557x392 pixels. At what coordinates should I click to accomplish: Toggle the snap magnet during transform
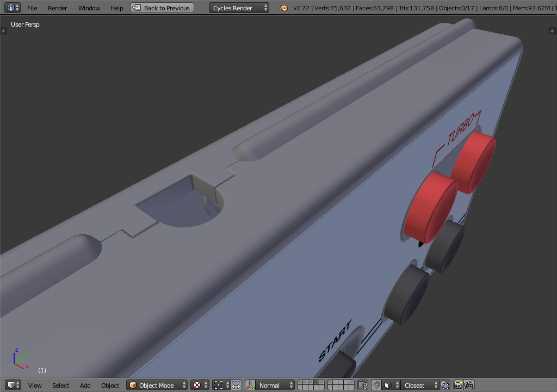click(x=376, y=385)
